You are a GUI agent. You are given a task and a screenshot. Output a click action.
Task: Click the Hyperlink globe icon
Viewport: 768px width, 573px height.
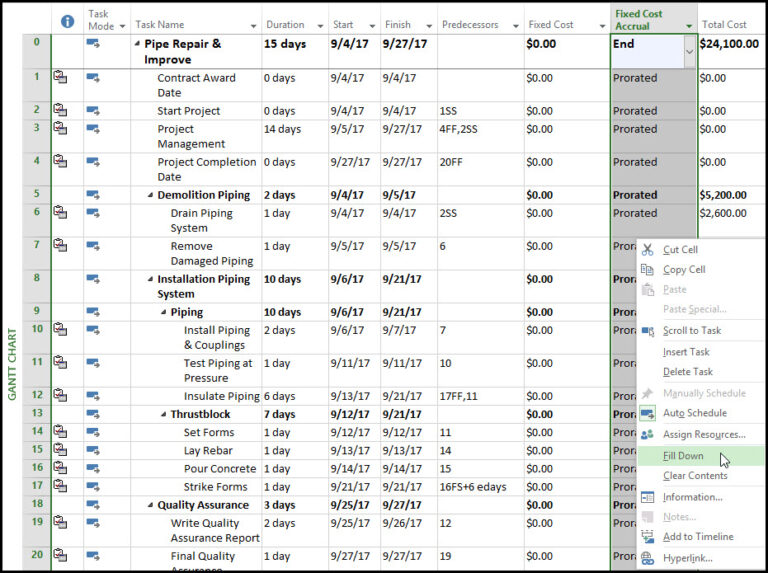[648, 558]
